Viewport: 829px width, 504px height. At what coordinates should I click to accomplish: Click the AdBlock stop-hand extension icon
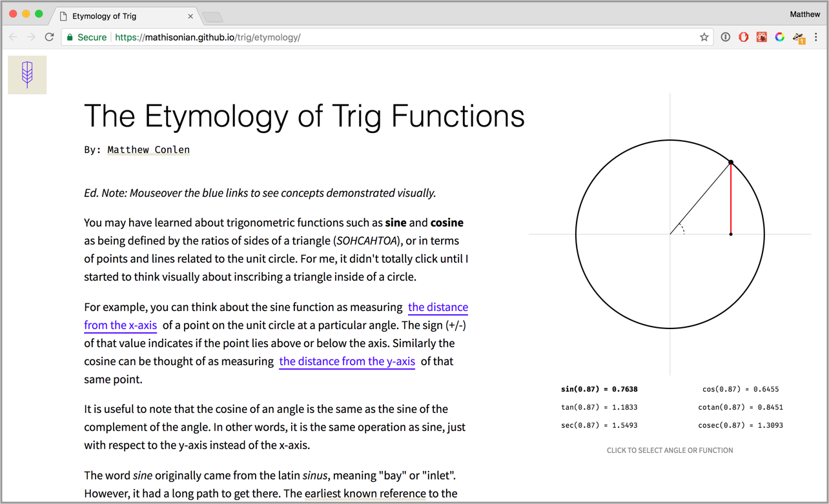click(x=743, y=37)
